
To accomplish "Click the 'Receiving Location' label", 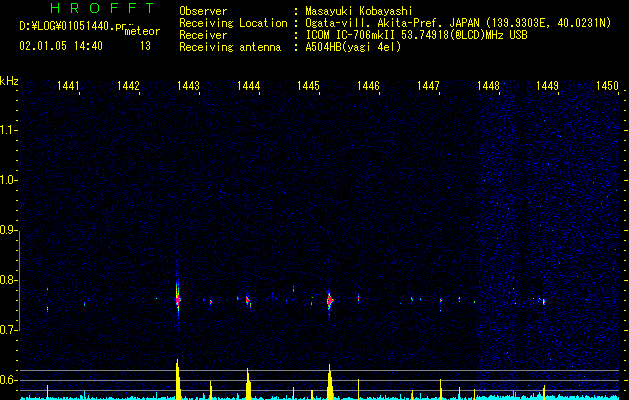I will [233, 23].
